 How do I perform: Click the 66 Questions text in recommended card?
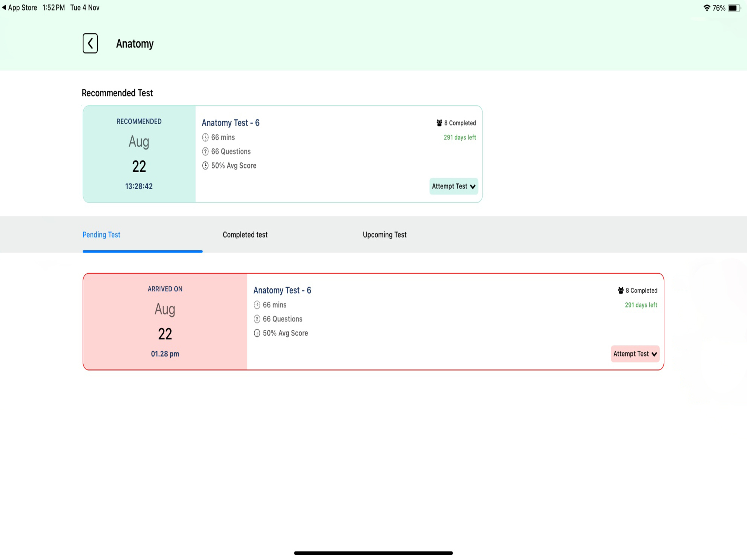231,152
